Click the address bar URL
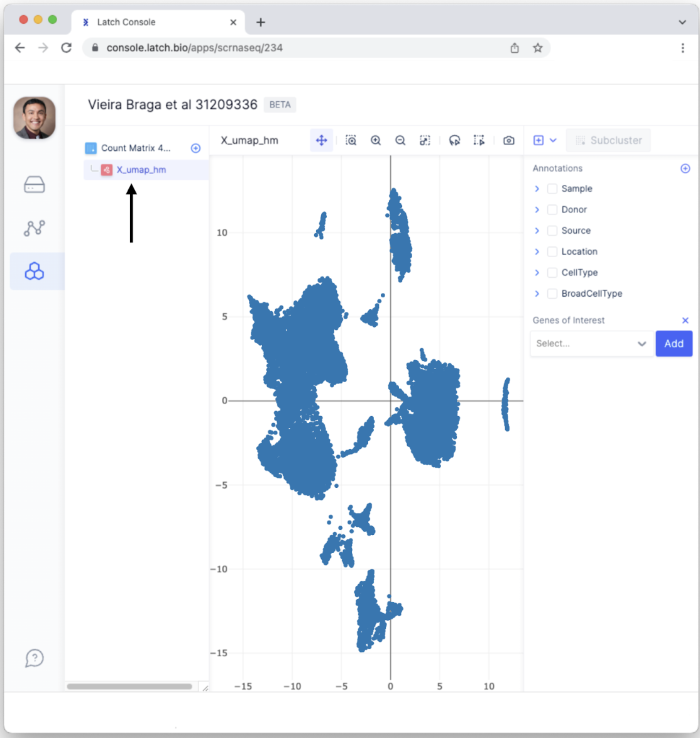Screen dimensions: 700x738 [x=194, y=48]
